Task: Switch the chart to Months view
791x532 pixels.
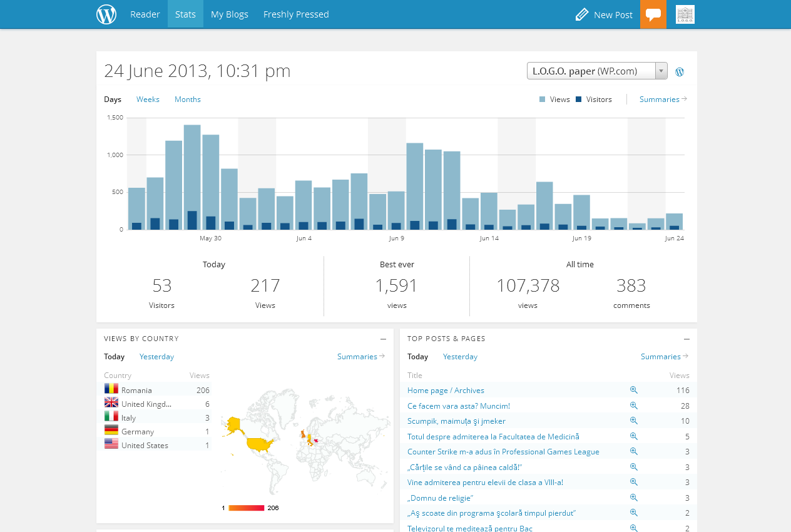Action: 188,100
